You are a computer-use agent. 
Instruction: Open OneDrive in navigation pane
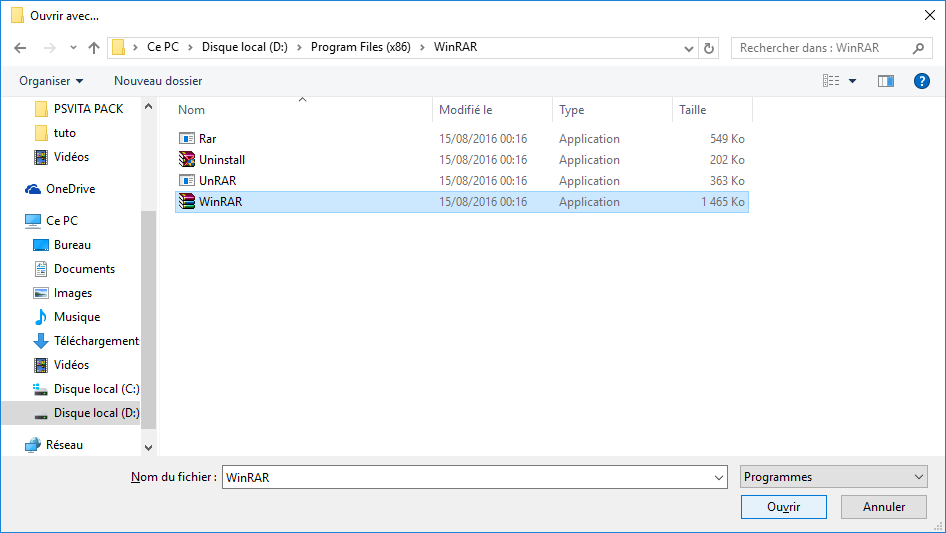pos(71,189)
